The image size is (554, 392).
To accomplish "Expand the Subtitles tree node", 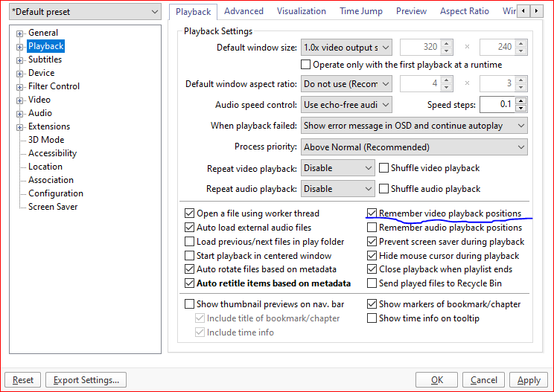I will point(20,60).
